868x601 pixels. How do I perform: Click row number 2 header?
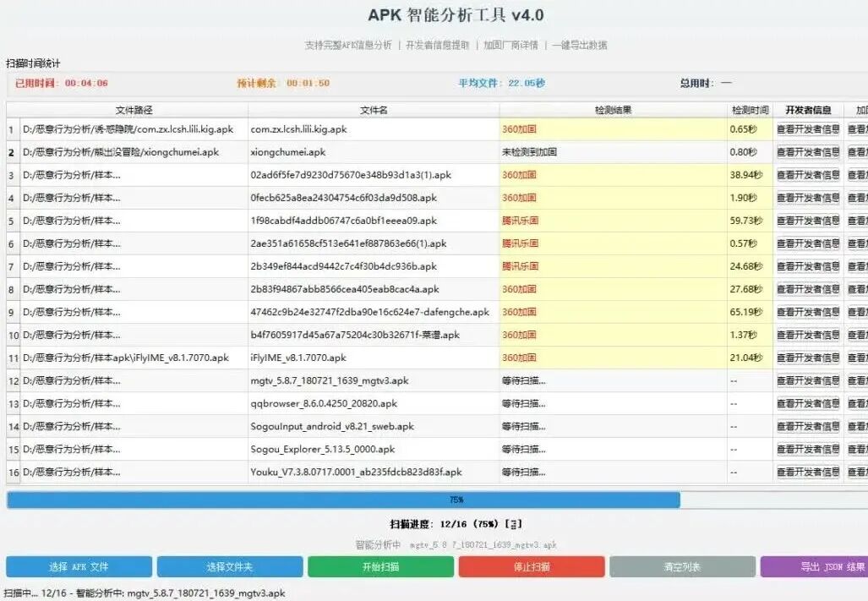coord(14,152)
